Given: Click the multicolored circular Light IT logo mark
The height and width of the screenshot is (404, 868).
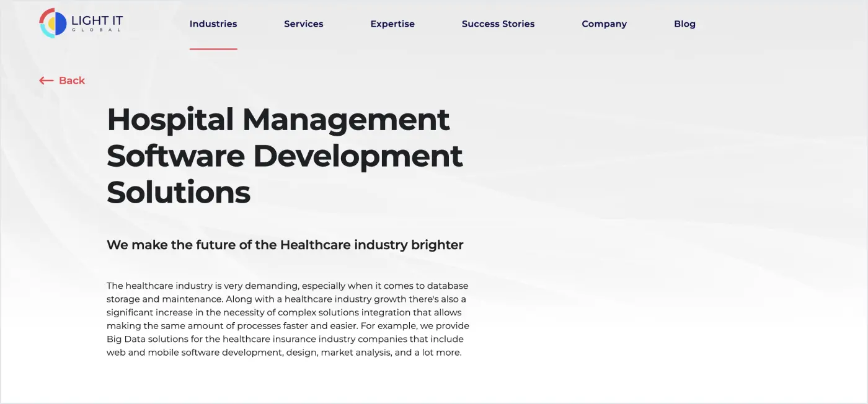Looking at the screenshot, I should pyautogui.click(x=53, y=23).
